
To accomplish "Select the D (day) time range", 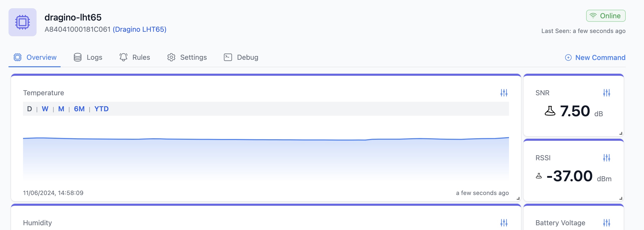I will (x=29, y=109).
